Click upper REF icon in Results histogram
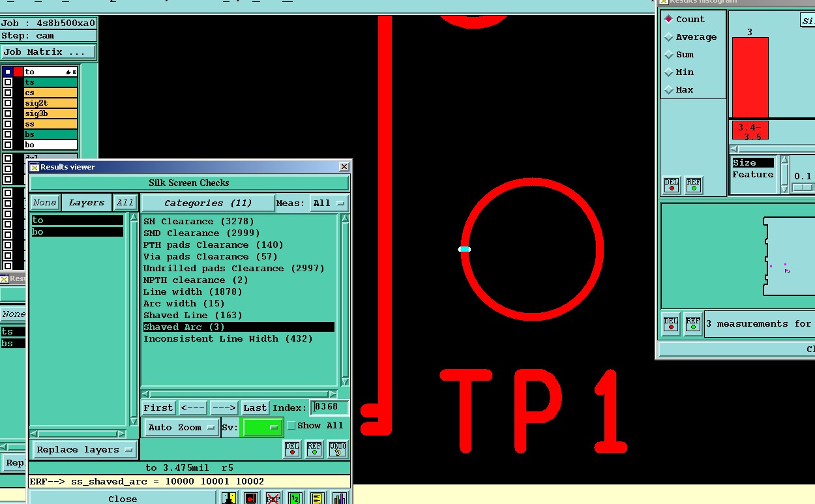The image size is (815, 504). point(694,185)
